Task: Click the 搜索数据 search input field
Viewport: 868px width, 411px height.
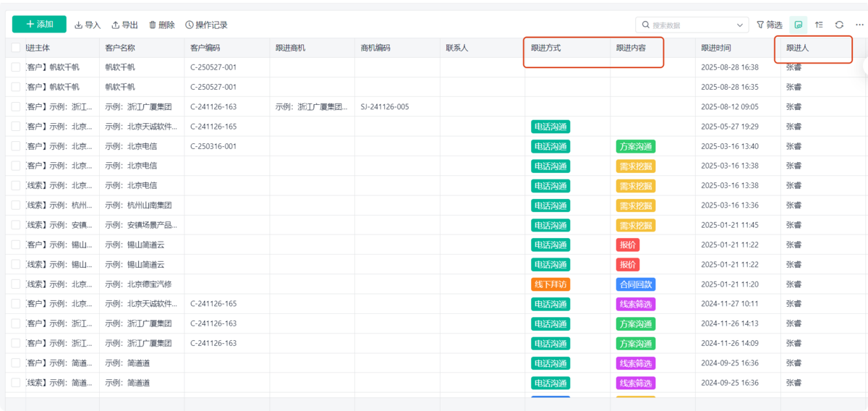Action: pos(687,25)
